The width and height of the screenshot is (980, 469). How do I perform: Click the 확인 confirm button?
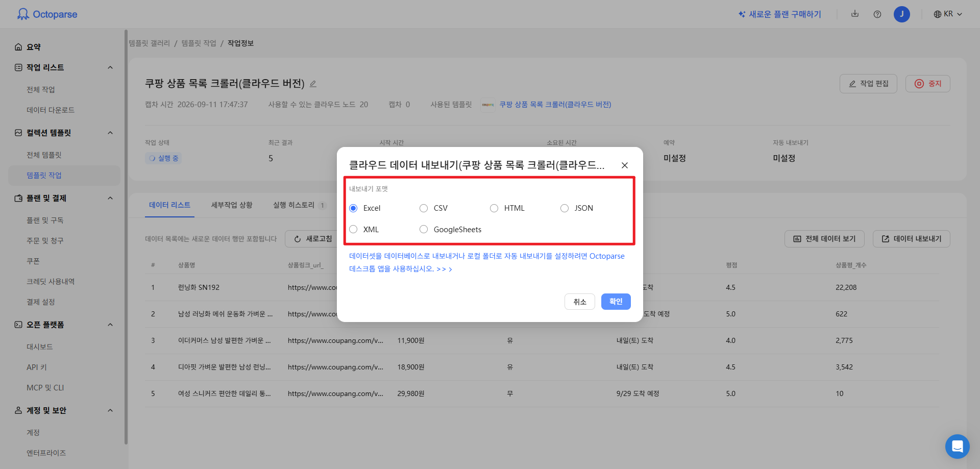[616, 302]
